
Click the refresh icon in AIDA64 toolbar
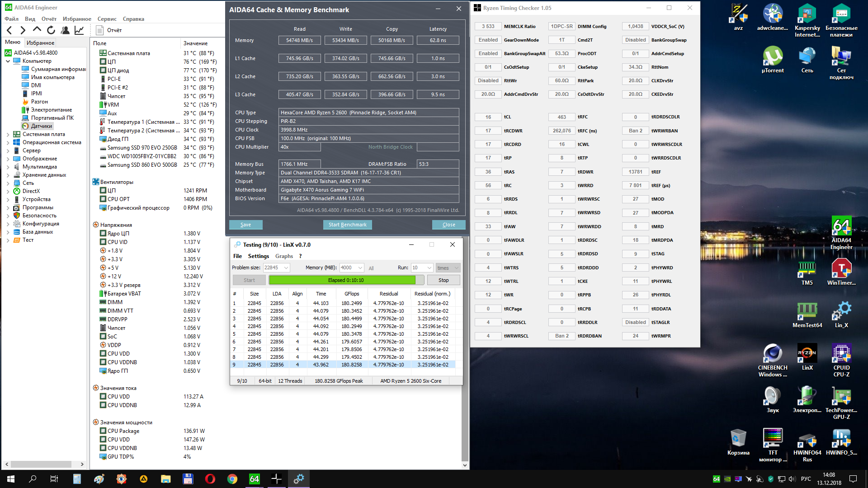[x=51, y=30]
